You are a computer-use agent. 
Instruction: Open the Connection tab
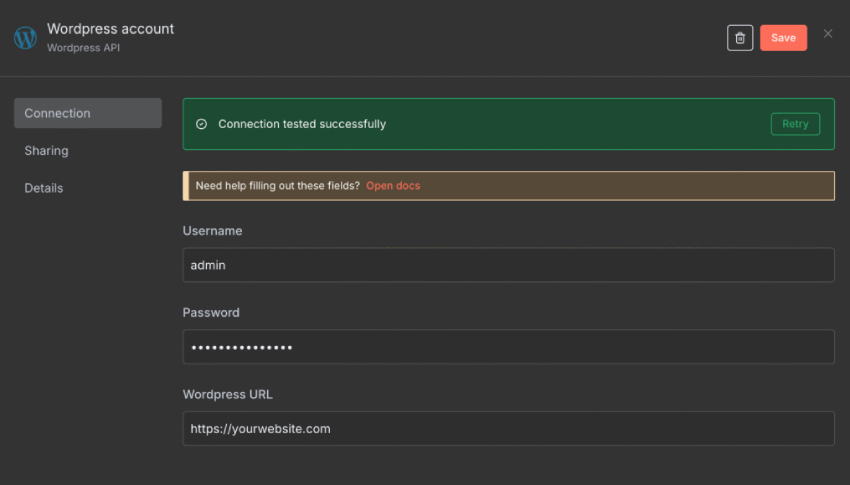88,113
